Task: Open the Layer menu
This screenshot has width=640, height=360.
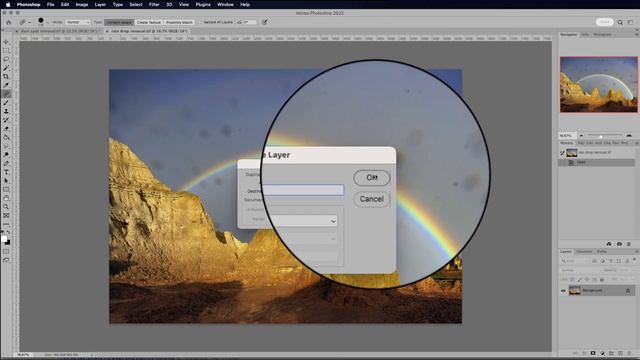Action: coord(100,4)
